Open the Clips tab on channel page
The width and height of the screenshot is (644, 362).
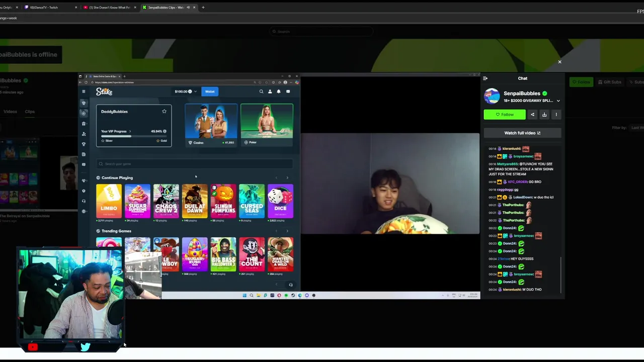point(30,112)
